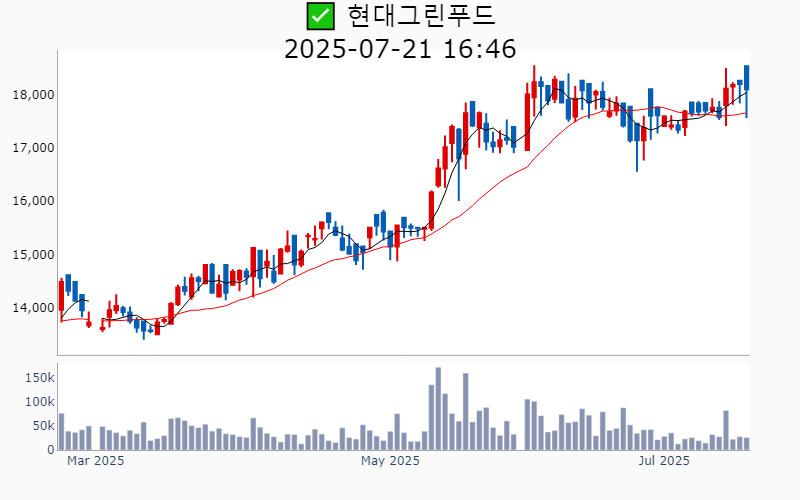Click the tallest volume bar in May
The image size is (800, 500).
tap(438, 409)
